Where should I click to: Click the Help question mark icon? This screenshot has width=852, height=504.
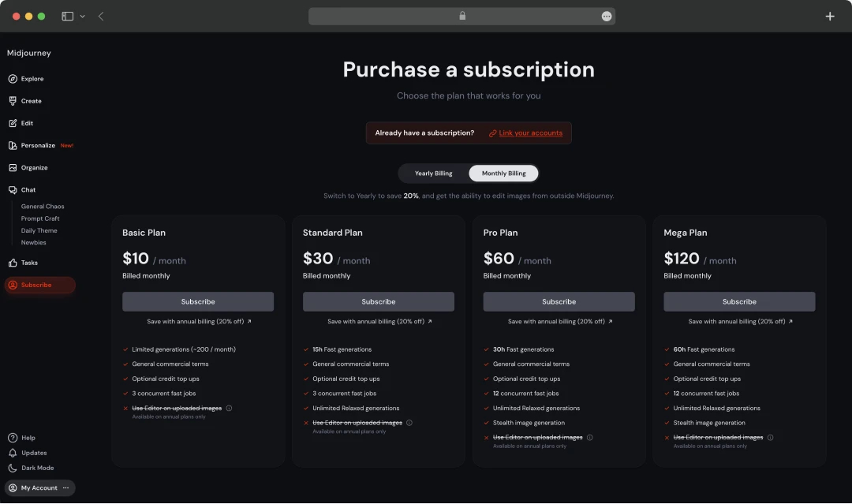coord(13,438)
